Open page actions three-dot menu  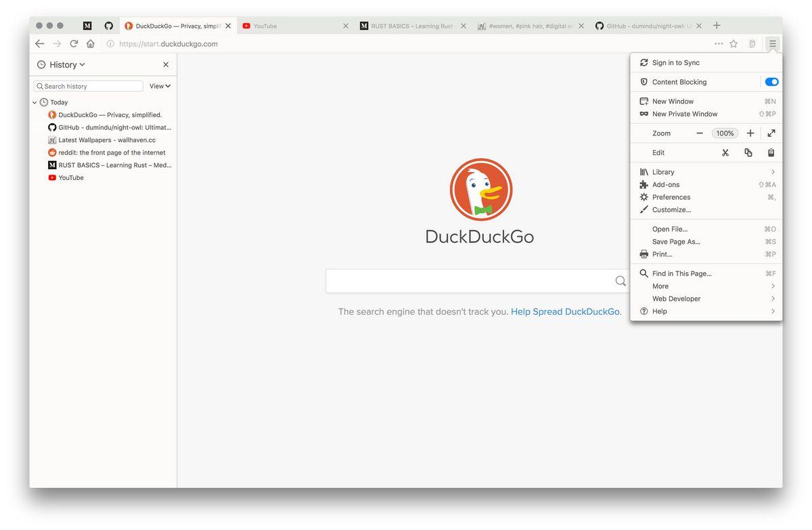point(719,43)
